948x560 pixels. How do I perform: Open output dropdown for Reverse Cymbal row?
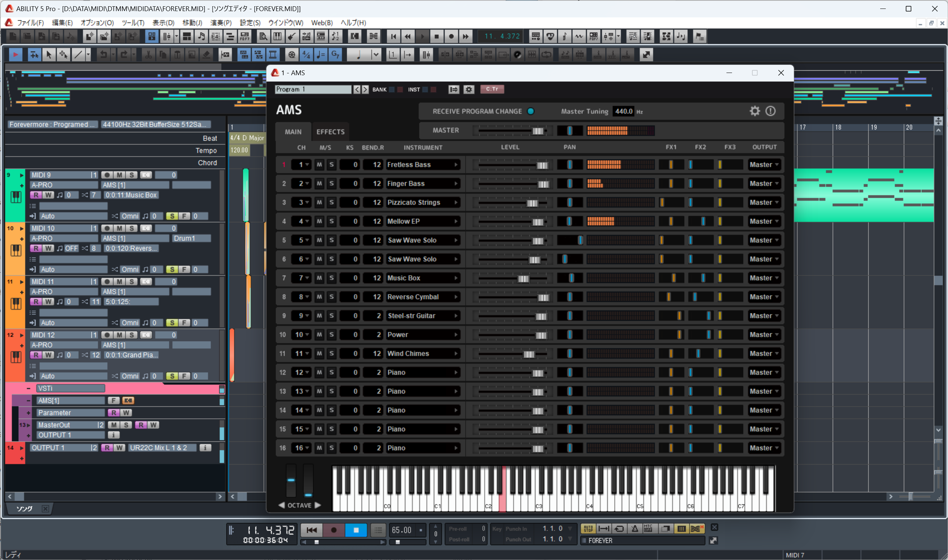pos(764,297)
